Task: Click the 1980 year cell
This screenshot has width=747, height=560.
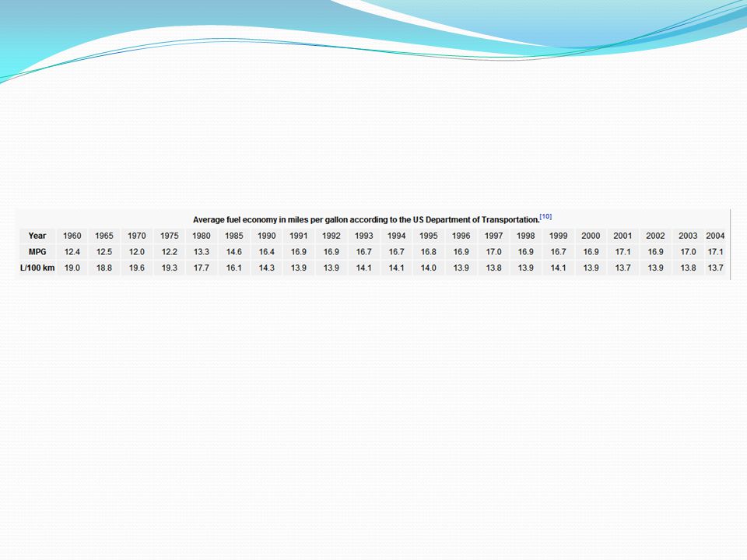Action: click(x=202, y=236)
